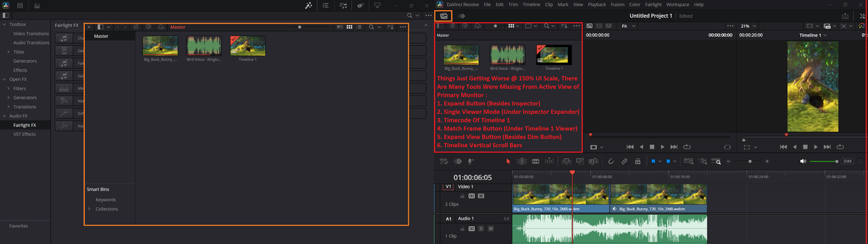Click the Effects Library icon next to Media Pool
The height and width of the screenshot is (244, 868).
point(461,16)
